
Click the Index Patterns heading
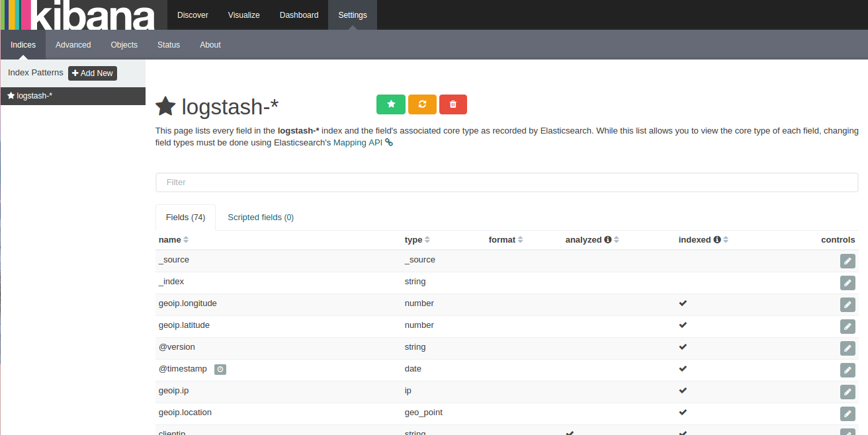[36, 73]
